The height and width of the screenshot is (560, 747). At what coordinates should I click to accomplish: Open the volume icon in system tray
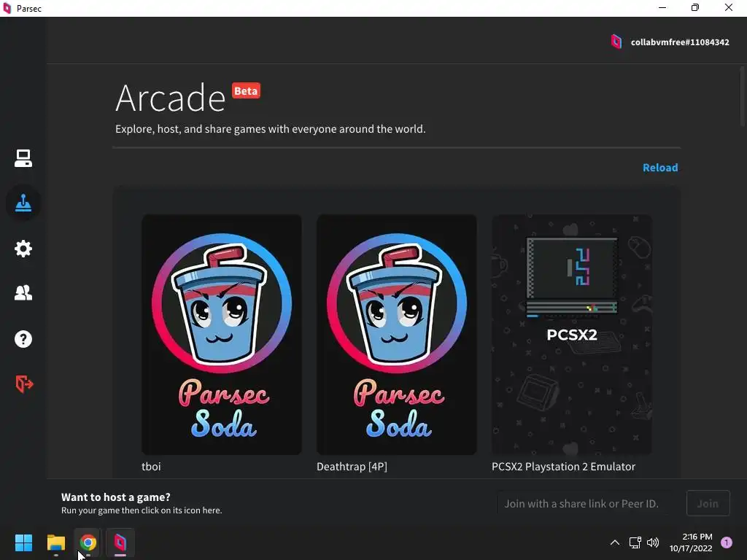653,542
